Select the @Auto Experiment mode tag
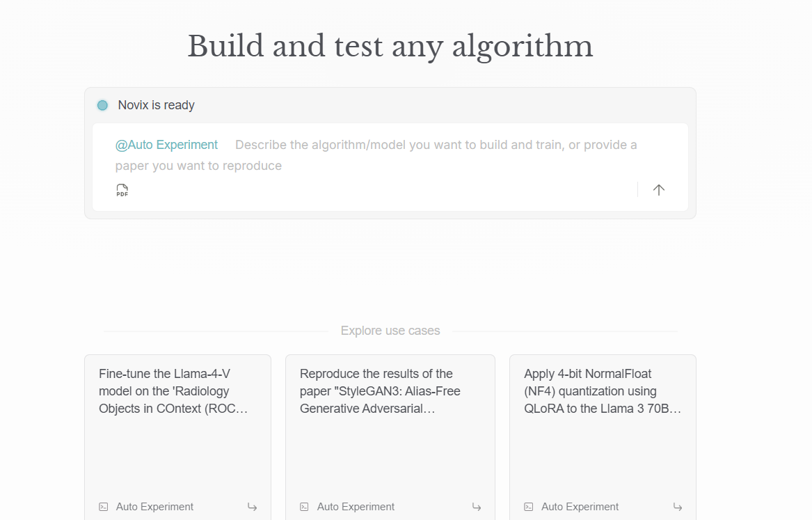Viewport: 812px width, 520px height. [166, 145]
